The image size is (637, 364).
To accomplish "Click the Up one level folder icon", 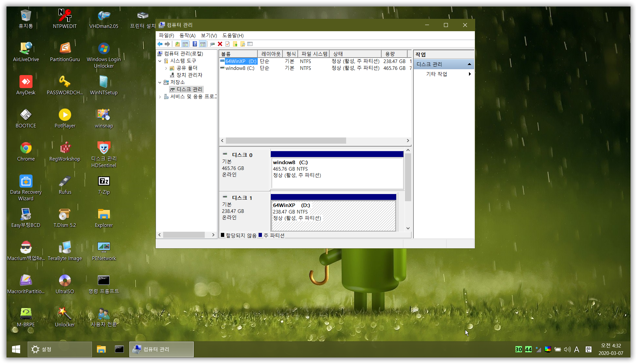I will point(177,44).
